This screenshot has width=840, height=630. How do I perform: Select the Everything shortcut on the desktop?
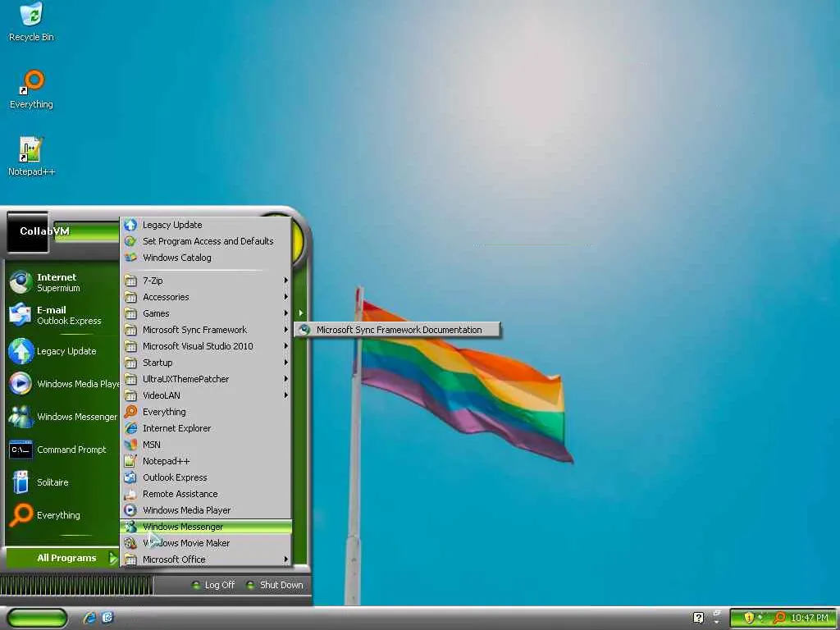coord(31,89)
